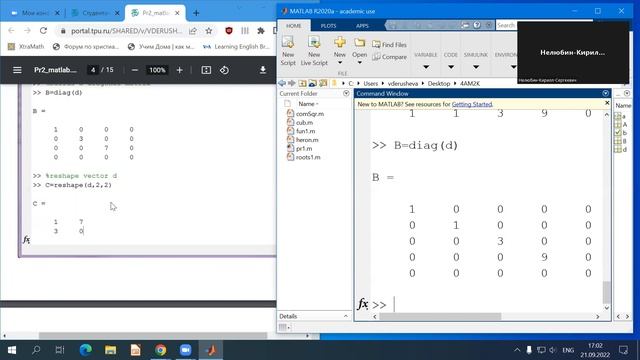Open File Explorer from the taskbar
Image resolution: width=640 pixels, height=360 pixels.
[110, 350]
